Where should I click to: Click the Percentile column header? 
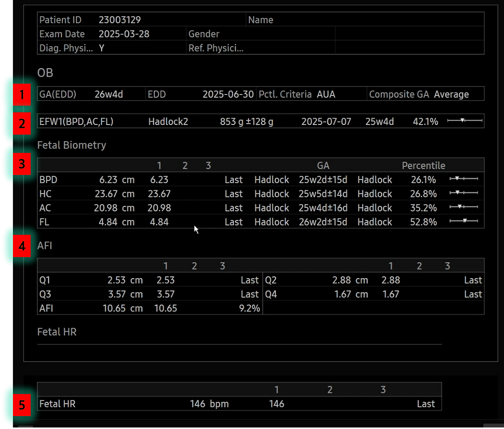[x=423, y=165]
